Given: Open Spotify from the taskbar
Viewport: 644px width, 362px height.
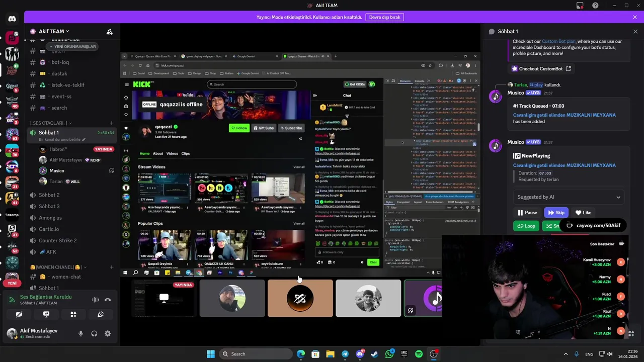Looking at the screenshot, I should [419, 354].
